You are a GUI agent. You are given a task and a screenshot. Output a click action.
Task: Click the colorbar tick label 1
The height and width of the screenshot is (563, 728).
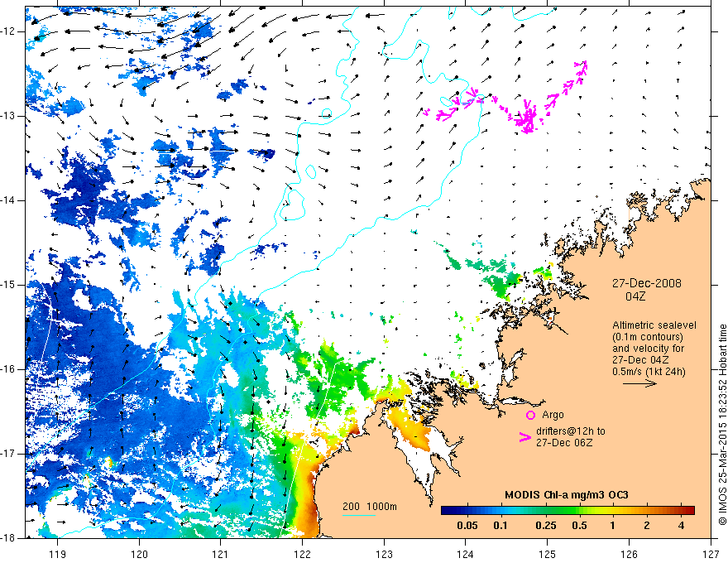click(x=612, y=526)
